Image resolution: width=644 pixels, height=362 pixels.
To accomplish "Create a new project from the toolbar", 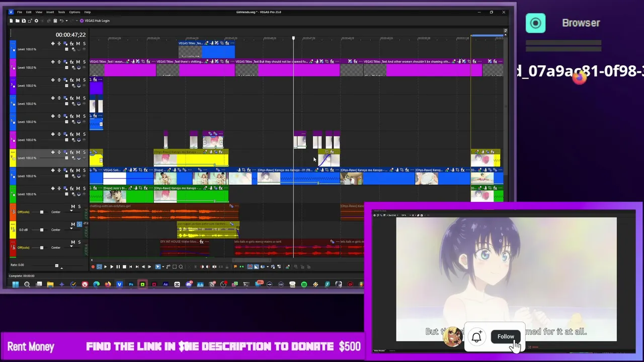I will click(x=11, y=21).
